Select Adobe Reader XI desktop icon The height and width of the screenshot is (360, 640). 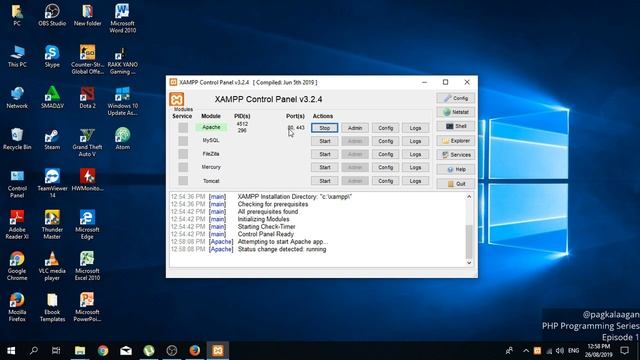coord(17,225)
